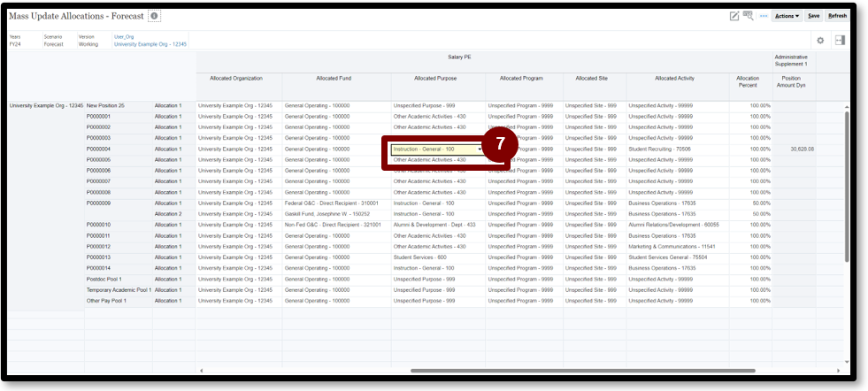The image size is (868, 391).
Task: Select the P0000001 row header
Action: (x=118, y=116)
